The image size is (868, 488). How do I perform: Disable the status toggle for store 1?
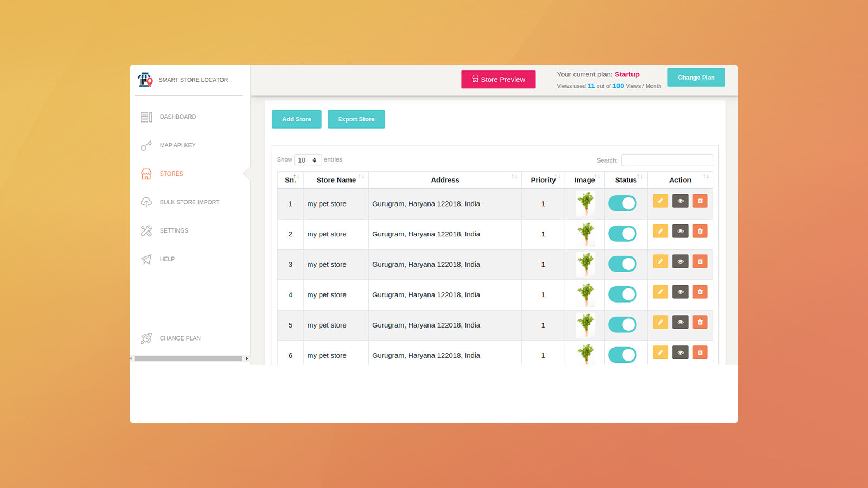tap(622, 203)
